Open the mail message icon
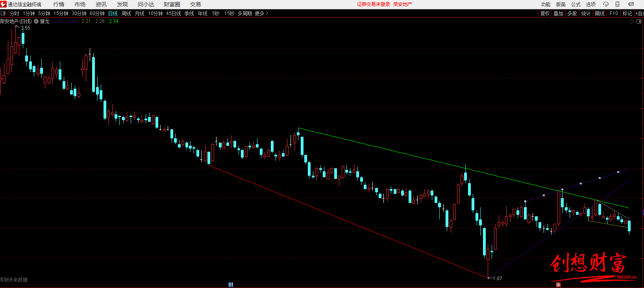Viewport: 644px width, 288px height. (631, 4)
